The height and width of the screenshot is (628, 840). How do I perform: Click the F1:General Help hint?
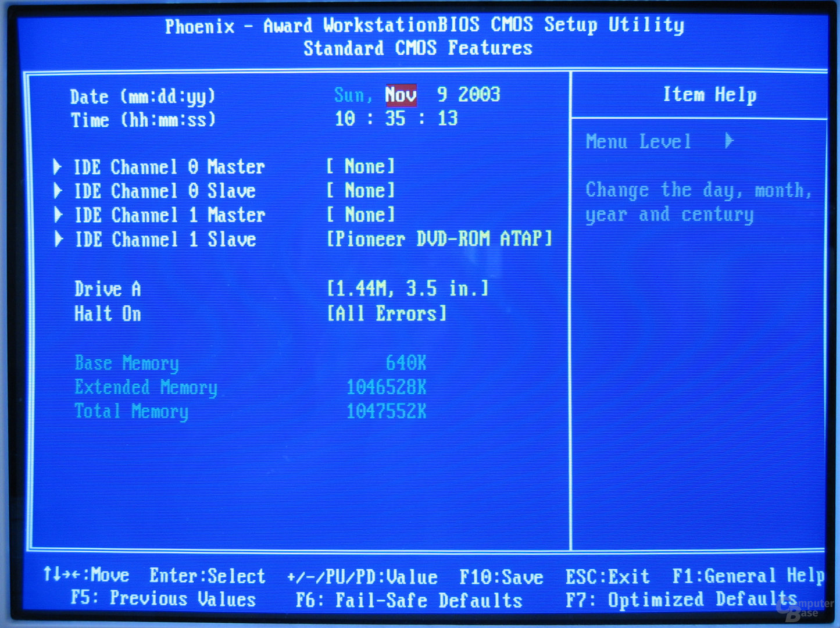(748, 576)
